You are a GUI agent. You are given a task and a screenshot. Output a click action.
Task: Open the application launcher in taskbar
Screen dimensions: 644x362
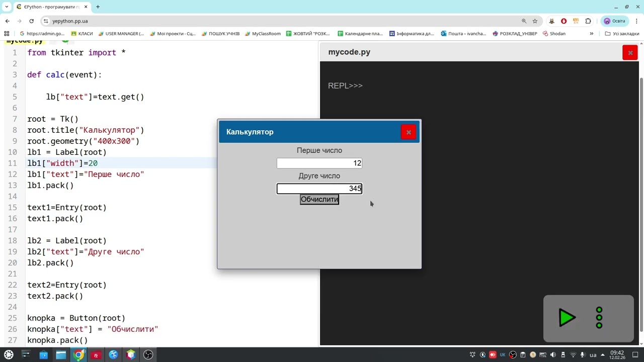9,355
